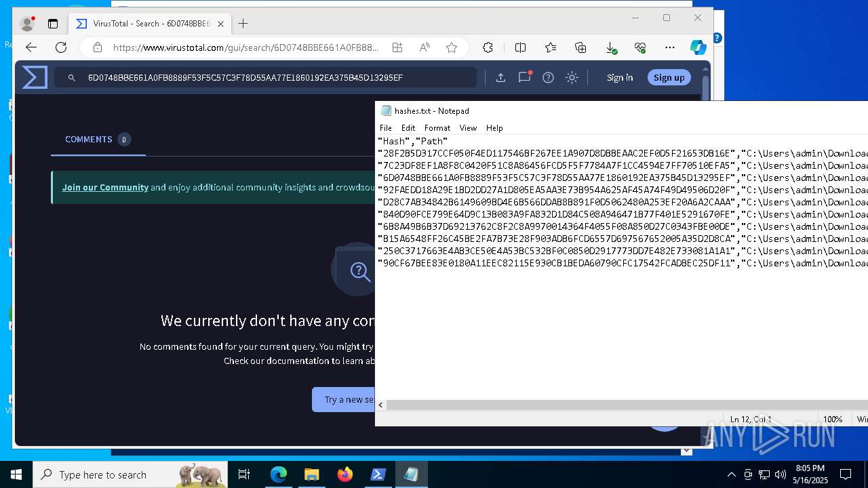Click the hash row starting with 840D90FC
This screenshot has width=868, height=488.
[623, 214]
